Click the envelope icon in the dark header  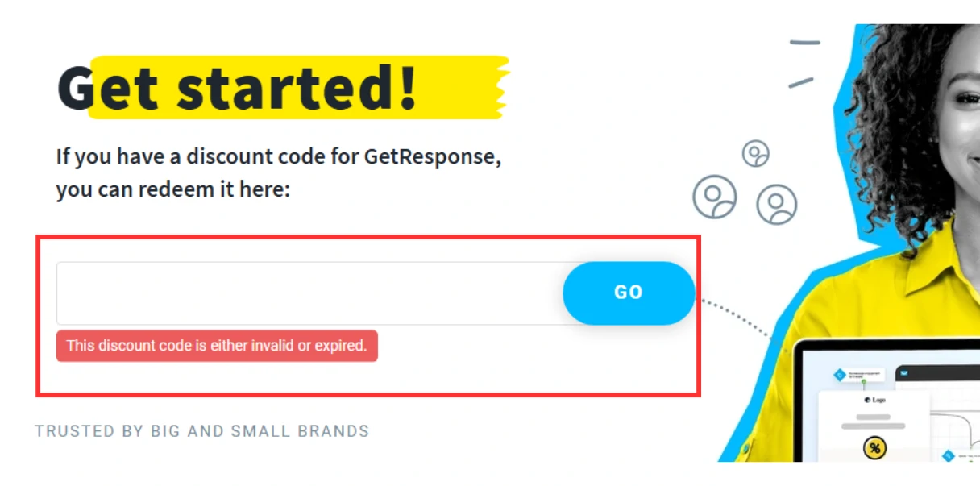pos(904,373)
